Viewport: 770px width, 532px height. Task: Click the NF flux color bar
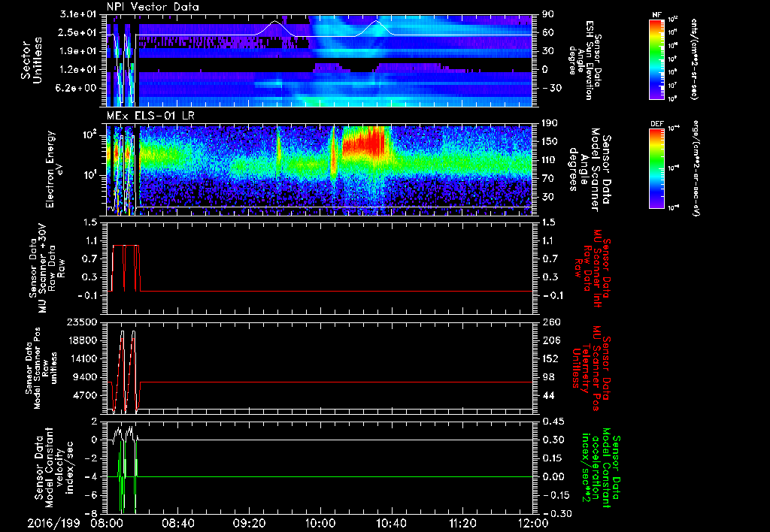pos(657,59)
